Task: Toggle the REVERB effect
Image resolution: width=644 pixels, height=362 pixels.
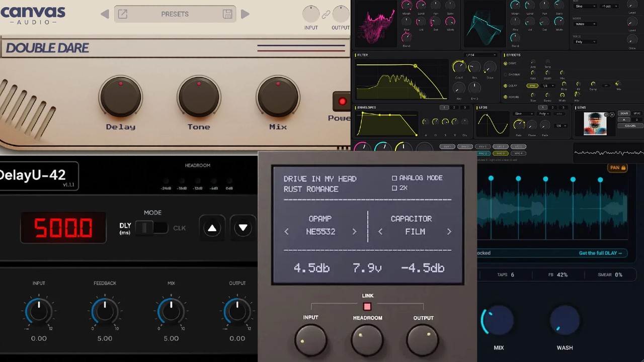Action: 505,97
